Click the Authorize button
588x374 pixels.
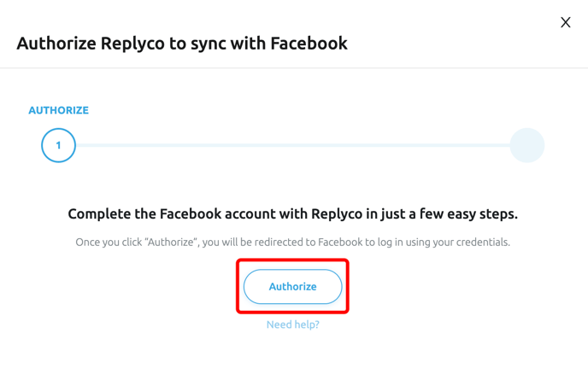pyautogui.click(x=292, y=287)
